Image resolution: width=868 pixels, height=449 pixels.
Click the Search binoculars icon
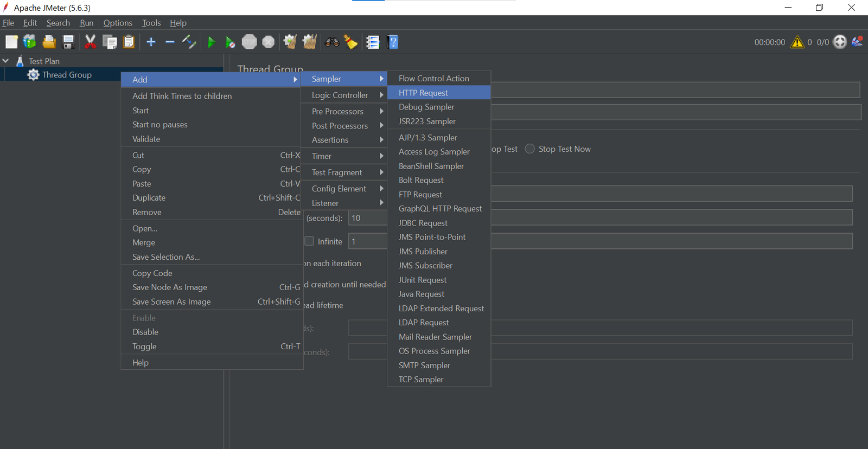332,42
